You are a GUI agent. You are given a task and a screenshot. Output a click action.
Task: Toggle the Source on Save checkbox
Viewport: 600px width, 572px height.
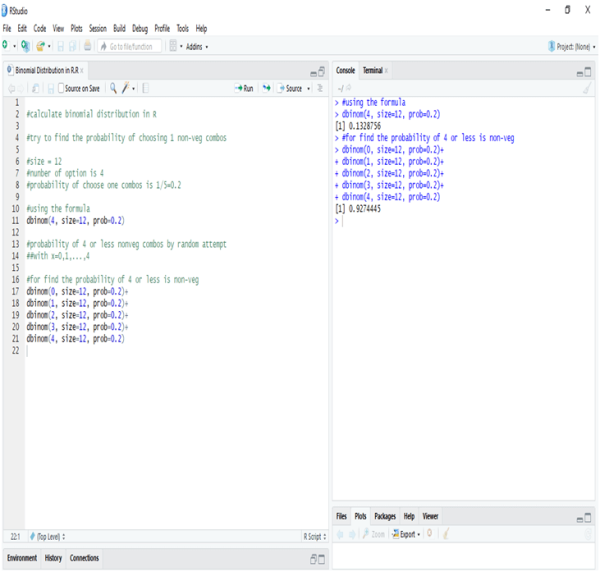61,88
